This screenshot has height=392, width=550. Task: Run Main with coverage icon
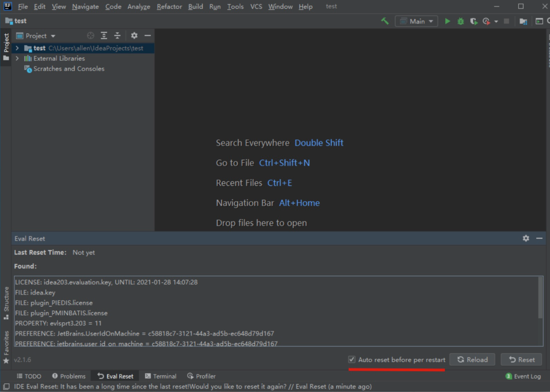pyautogui.click(x=473, y=21)
